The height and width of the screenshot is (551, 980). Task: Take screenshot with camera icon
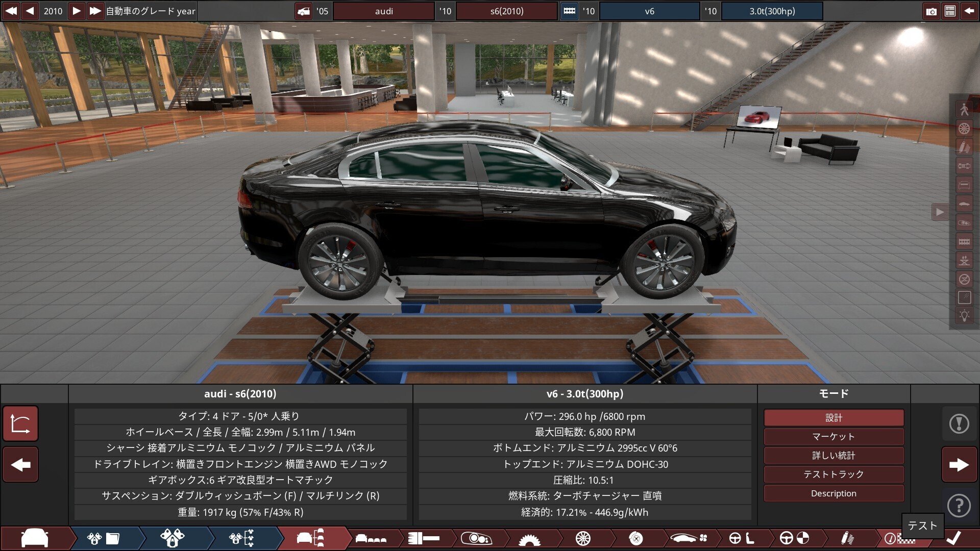(x=932, y=11)
